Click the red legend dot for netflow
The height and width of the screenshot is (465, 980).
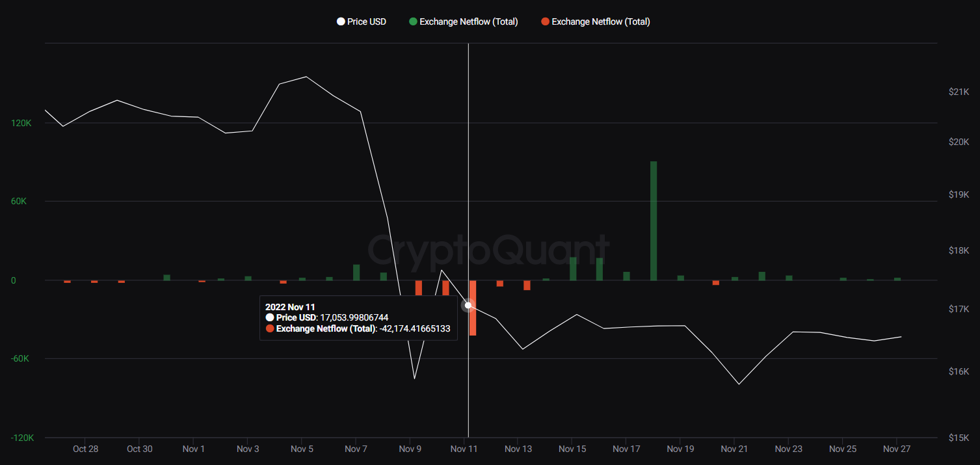pos(545,21)
